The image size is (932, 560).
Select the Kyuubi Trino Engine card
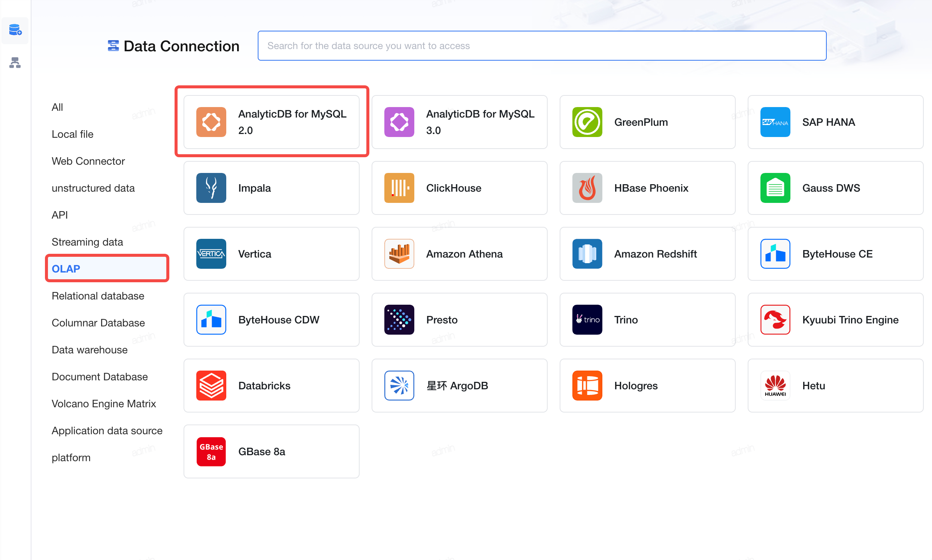click(x=835, y=320)
